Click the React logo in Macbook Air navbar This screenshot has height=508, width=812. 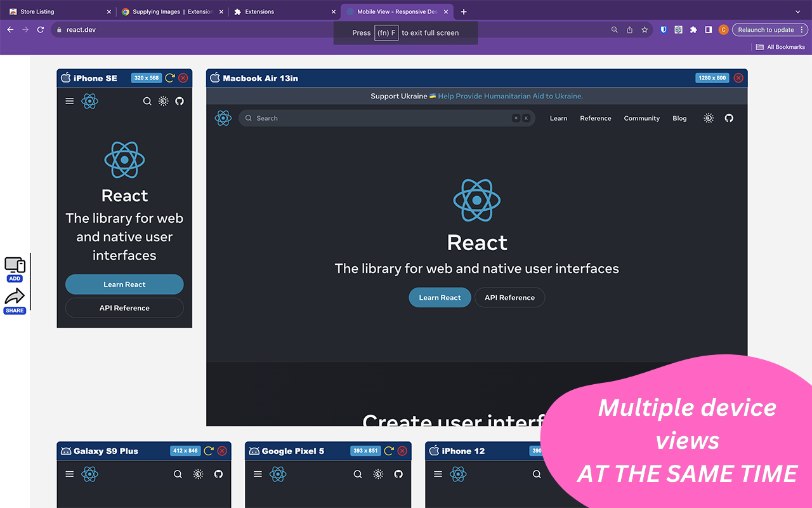(x=223, y=117)
